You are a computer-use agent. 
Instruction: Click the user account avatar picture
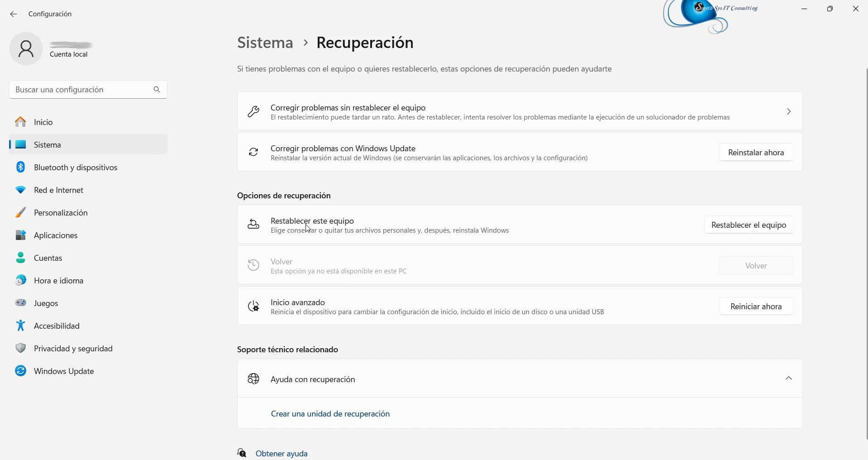[x=26, y=49]
